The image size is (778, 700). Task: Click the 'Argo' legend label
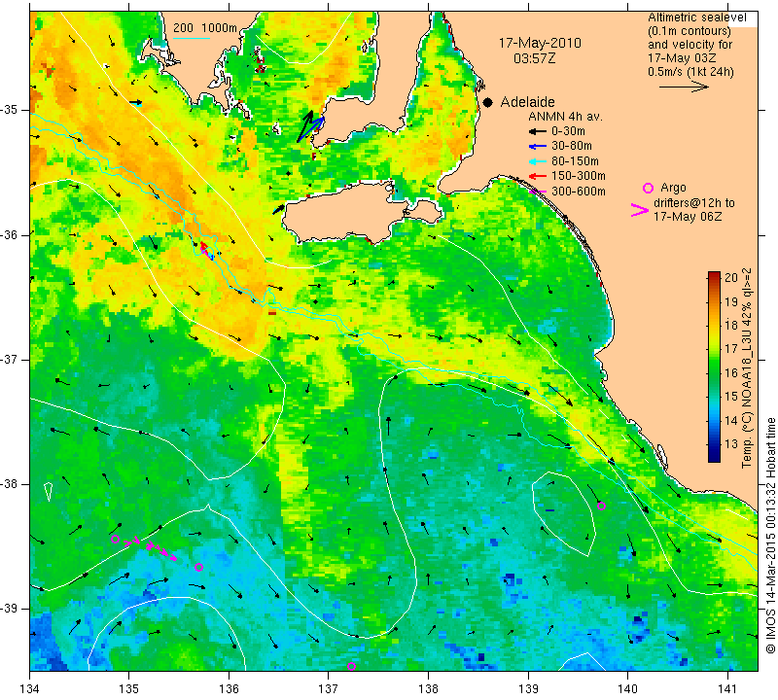point(673,188)
